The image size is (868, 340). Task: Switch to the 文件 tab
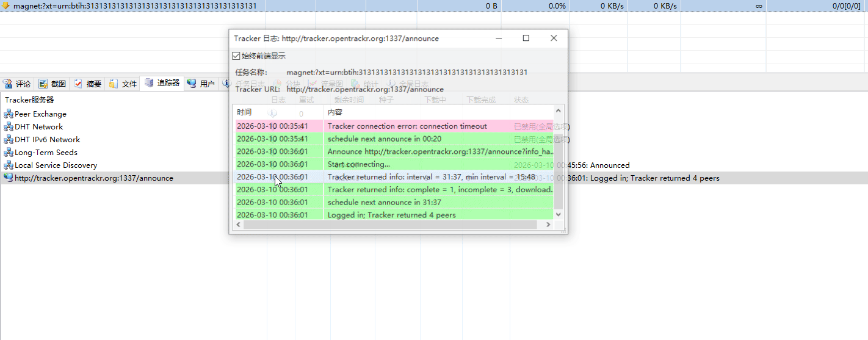tap(123, 84)
